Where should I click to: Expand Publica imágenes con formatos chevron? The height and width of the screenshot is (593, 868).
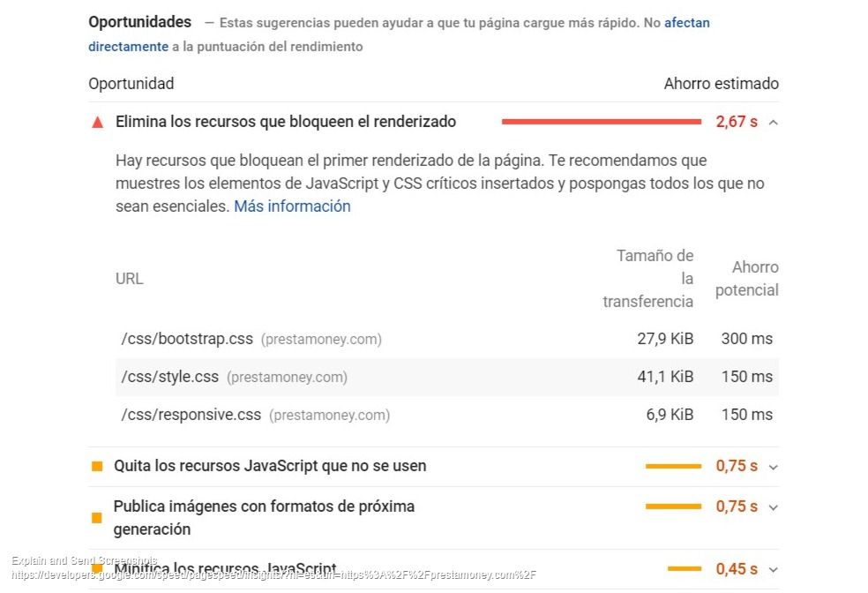pyautogui.click(x=774, y=507)
